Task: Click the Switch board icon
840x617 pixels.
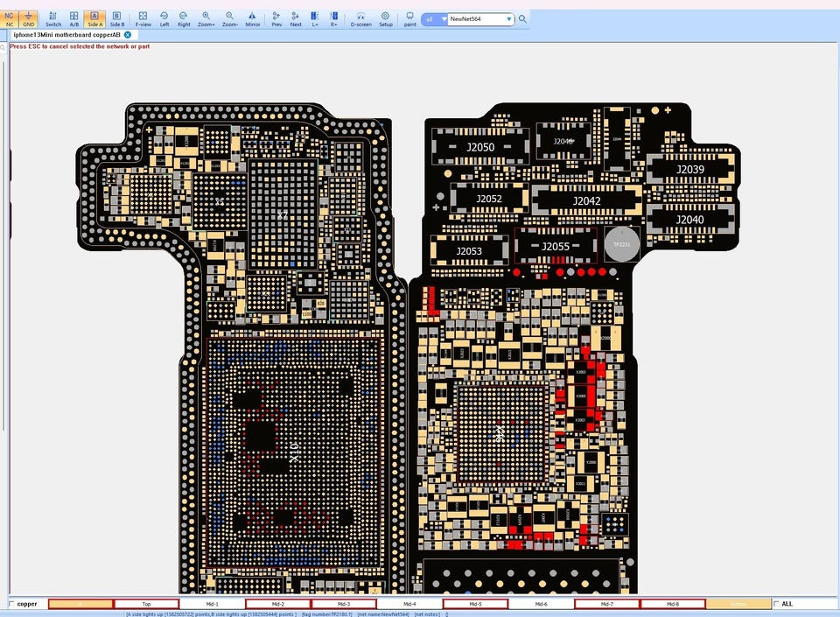Action: (53, 18)
